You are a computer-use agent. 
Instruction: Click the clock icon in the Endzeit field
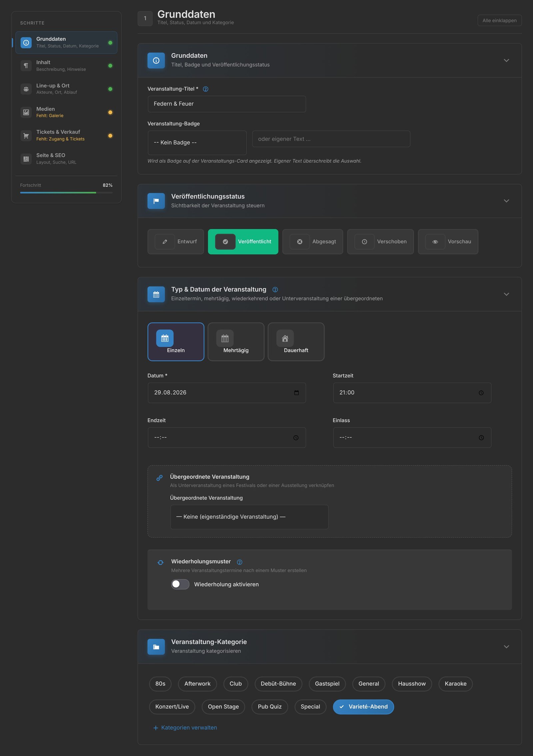pos(296,438)
